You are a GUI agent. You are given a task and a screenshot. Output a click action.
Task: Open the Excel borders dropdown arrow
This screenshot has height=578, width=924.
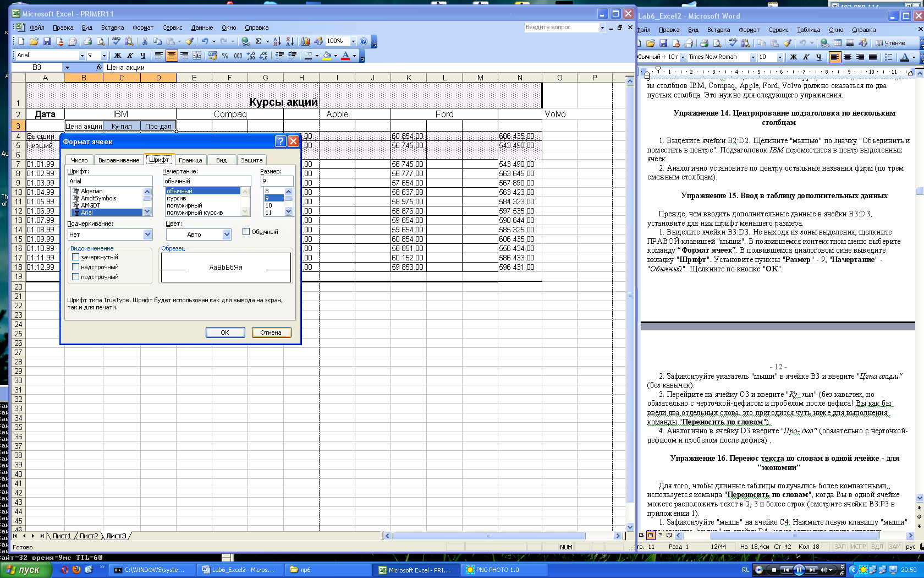coord(317,56)
